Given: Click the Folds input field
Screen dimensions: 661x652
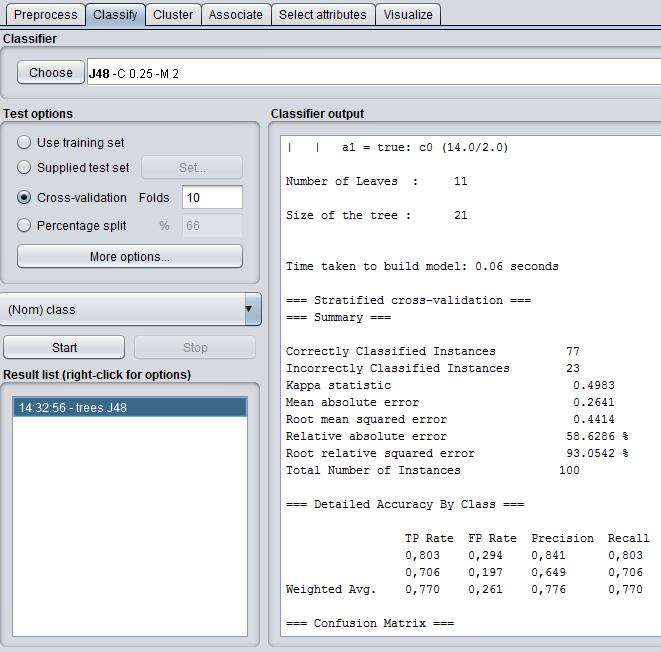Looking at the screenshot, I should (212, 197).
